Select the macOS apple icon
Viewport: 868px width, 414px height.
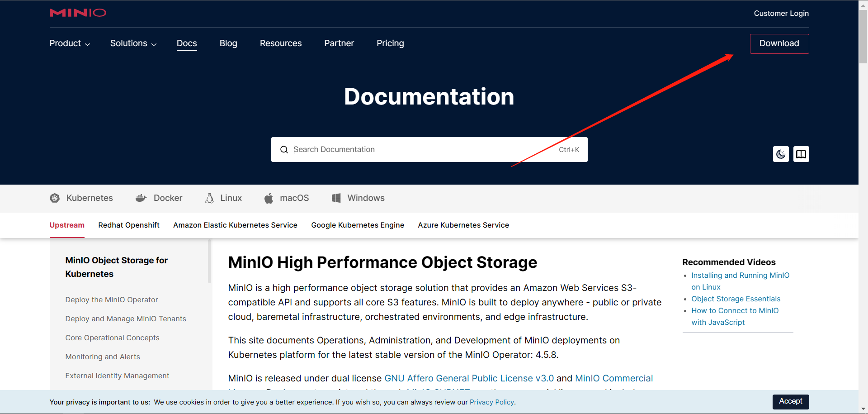[269, 198]
